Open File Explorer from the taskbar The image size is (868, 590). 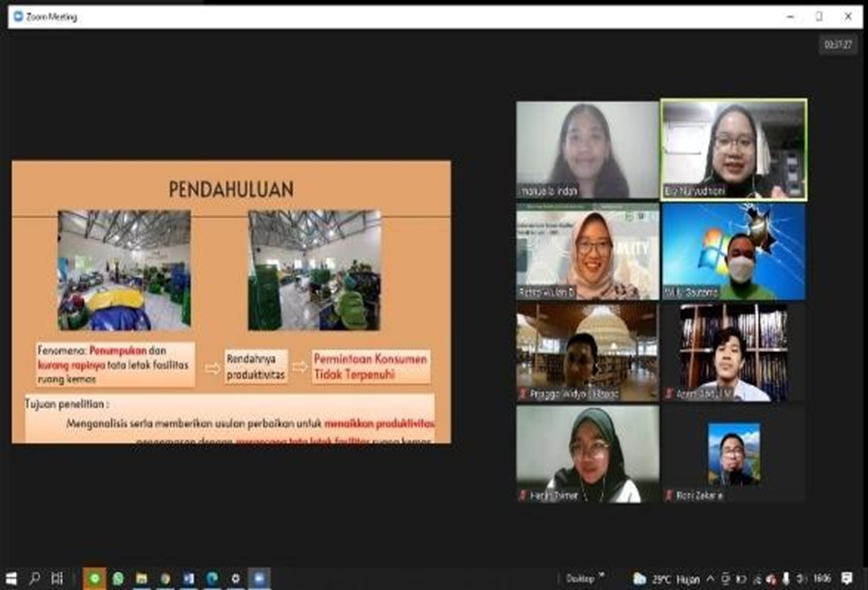[141, 578]
